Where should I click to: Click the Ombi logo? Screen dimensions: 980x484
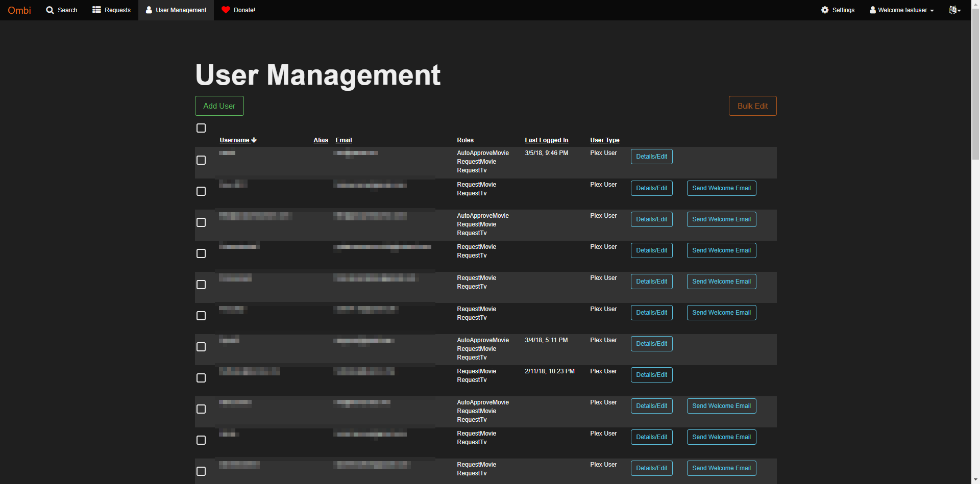point(19,10)
